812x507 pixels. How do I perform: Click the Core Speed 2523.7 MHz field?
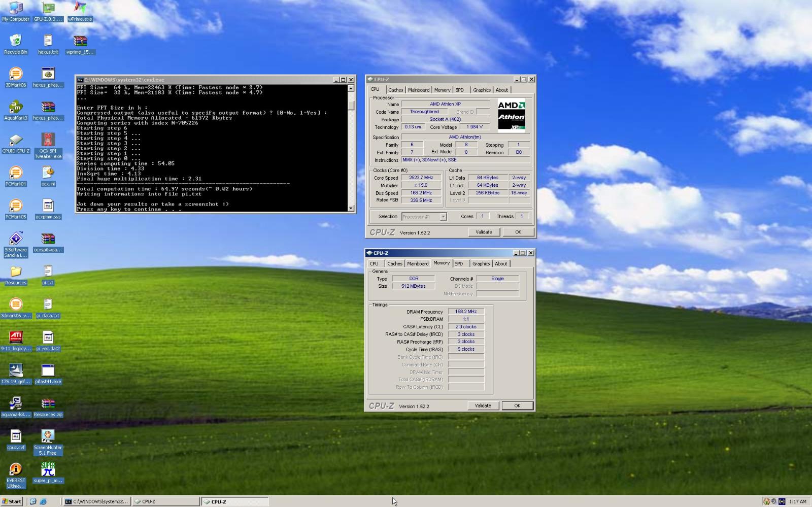tap(421, 178)
